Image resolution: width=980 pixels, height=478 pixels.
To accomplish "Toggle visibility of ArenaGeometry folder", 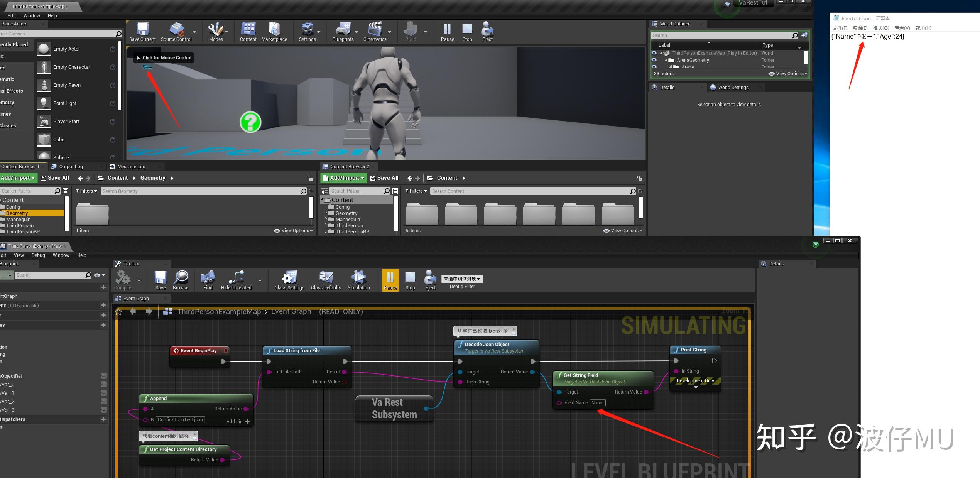I will pyautogui.click(x=654, y=60).
